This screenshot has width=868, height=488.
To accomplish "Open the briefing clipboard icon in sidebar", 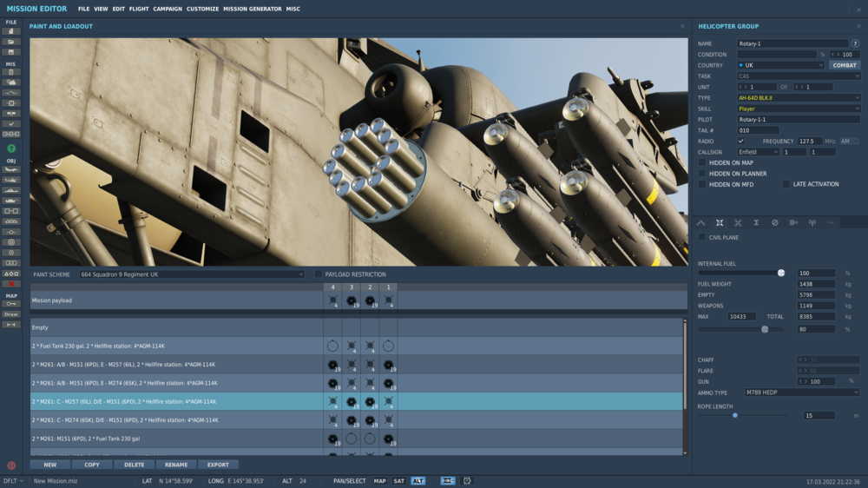I will (x=11, y=72).
